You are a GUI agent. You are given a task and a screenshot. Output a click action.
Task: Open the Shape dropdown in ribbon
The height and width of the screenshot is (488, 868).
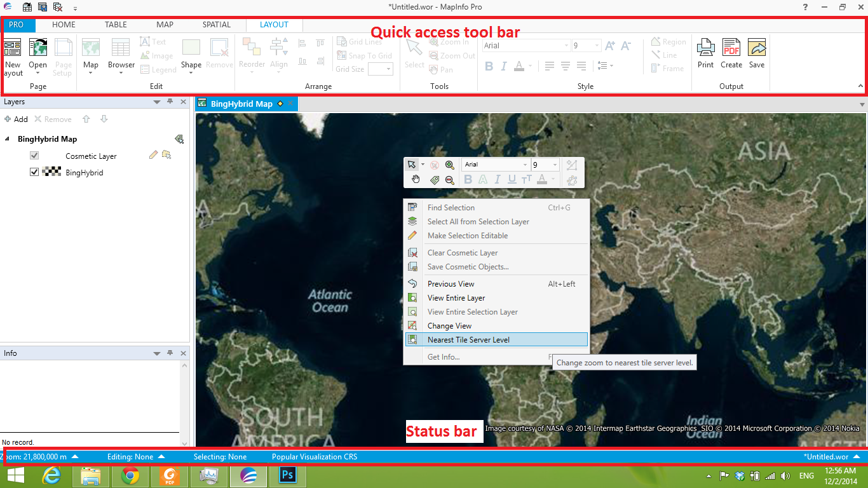[191, 73]
